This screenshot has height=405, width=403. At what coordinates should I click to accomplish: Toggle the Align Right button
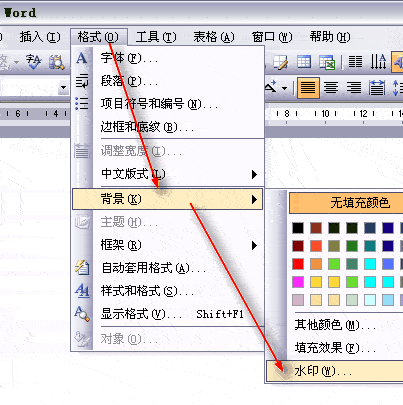(354, 88)
